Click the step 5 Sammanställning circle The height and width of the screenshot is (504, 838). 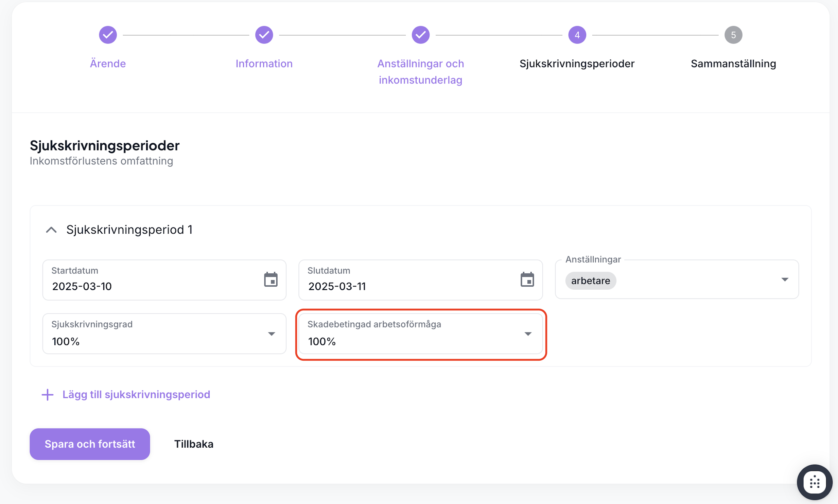[733, 35]
